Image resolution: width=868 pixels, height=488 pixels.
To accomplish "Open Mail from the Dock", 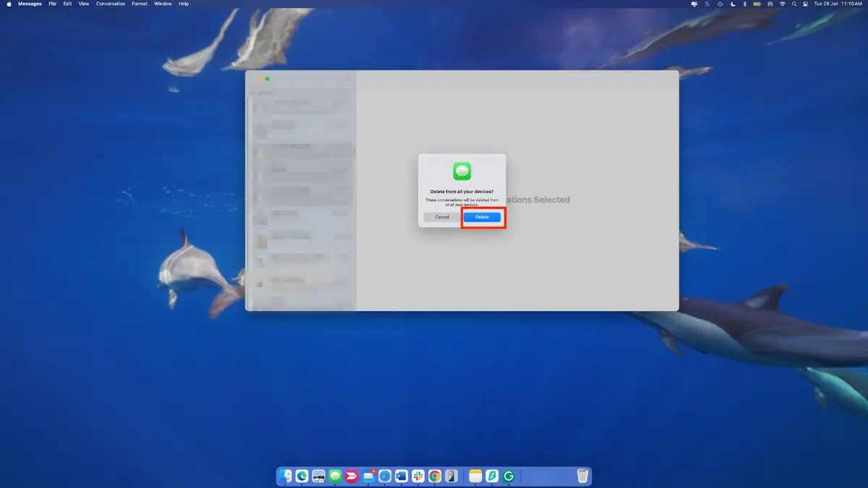I will point(368,476).
